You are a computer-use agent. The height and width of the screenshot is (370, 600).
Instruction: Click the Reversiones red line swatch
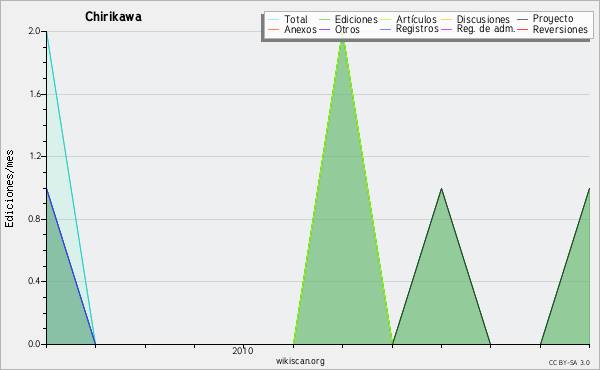(x=523, y=29)
